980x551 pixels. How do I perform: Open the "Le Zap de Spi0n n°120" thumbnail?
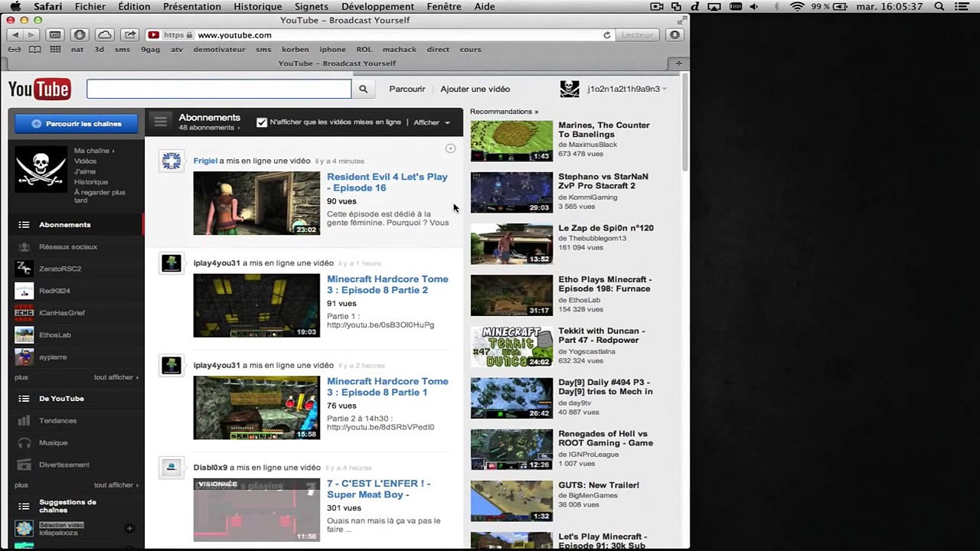(x=511, y=243)
